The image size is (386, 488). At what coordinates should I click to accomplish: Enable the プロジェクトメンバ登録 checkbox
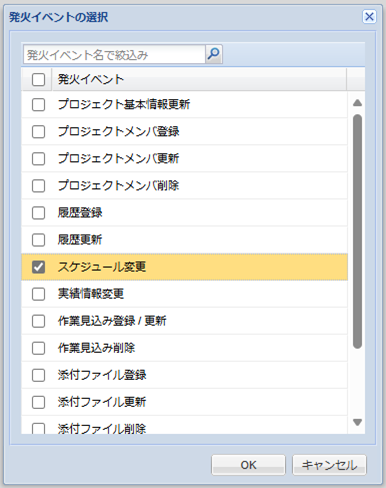[x=38, y=132]
